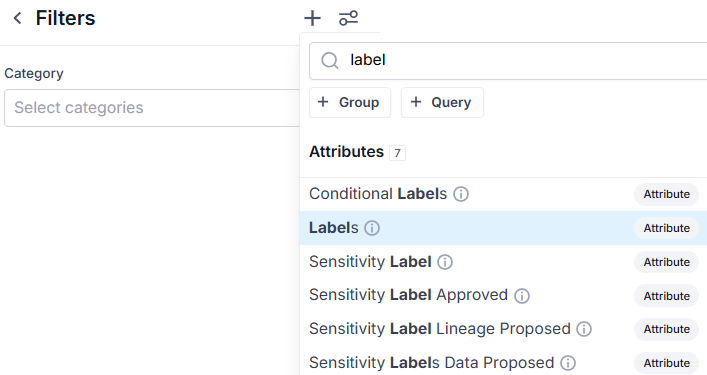This screenshot has height=375, width=707.
Task: Select Sensitivity Label from the list
Action: (x=503, y=262)
